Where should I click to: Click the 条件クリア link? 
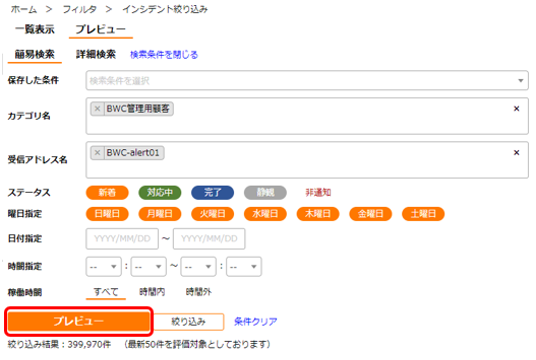[x=255, y=322]
